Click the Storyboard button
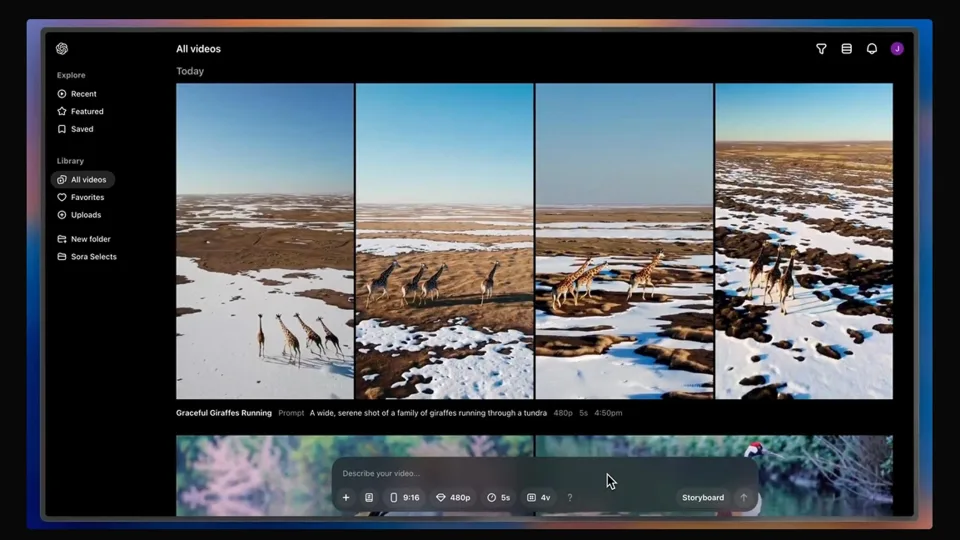Image resolution: width=960 pixels, height=540 pixels. coord(702,498)
